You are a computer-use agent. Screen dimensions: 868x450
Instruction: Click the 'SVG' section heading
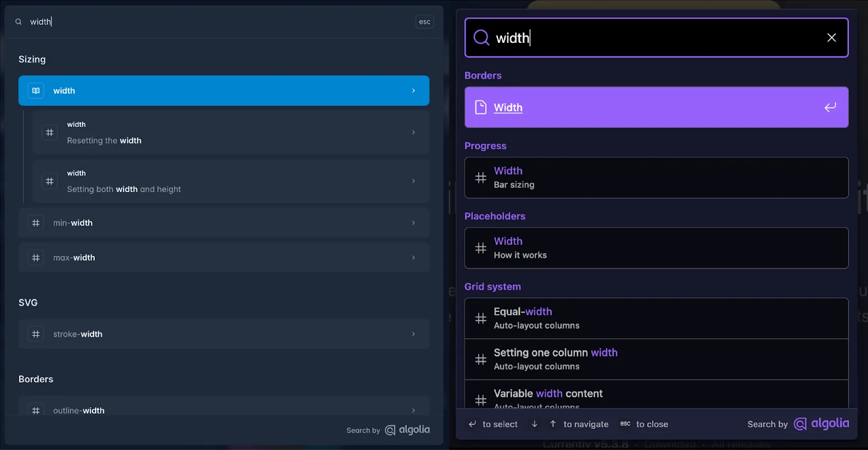28,303
